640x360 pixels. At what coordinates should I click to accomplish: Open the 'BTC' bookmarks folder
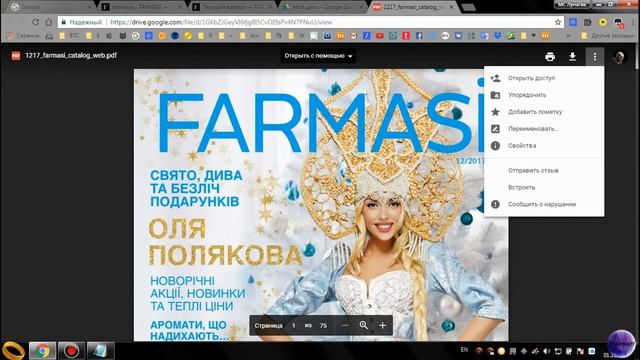coord(70,36)
